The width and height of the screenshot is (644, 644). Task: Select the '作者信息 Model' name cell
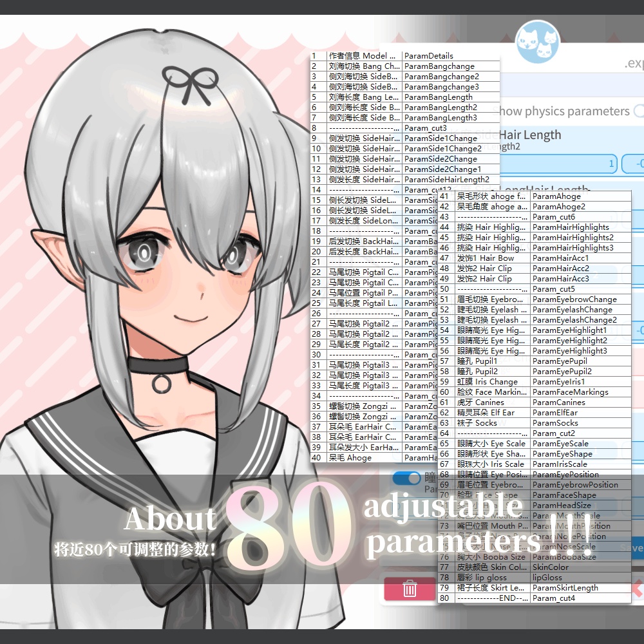pyautogui.click(x=365, y=56)
